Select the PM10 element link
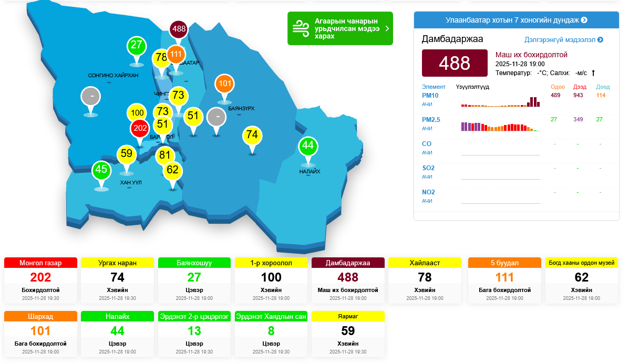Image resolution: width=629 pixels, height=364 pixels. (430, 96)
